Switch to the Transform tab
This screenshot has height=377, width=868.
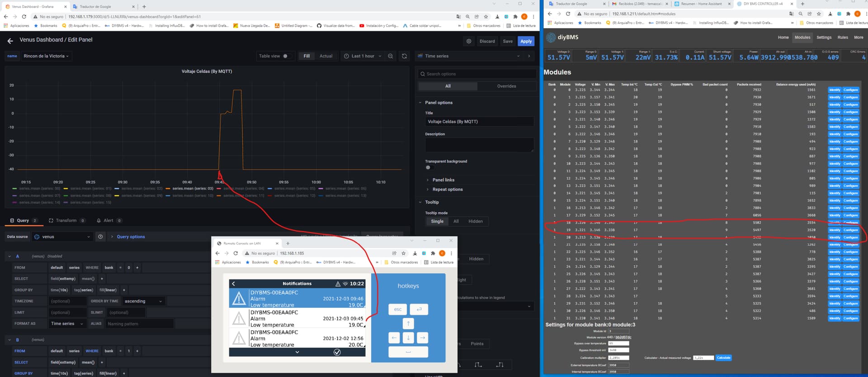67,221
